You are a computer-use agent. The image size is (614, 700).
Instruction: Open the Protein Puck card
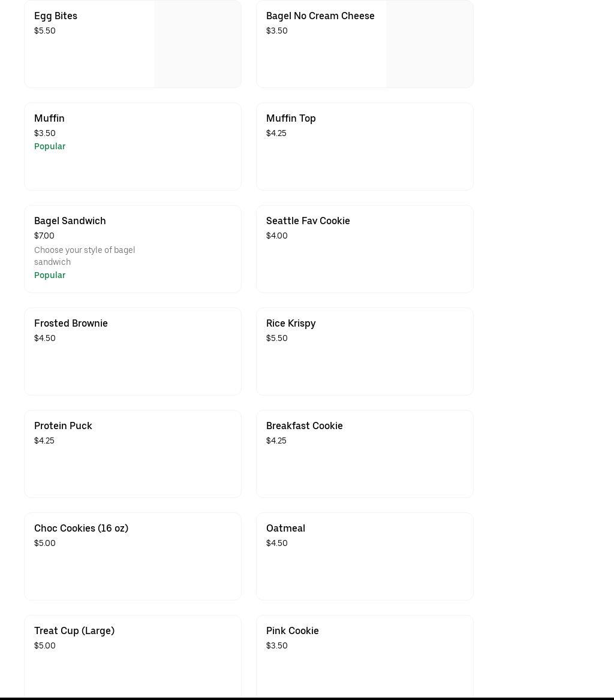(x=133, y=454)
